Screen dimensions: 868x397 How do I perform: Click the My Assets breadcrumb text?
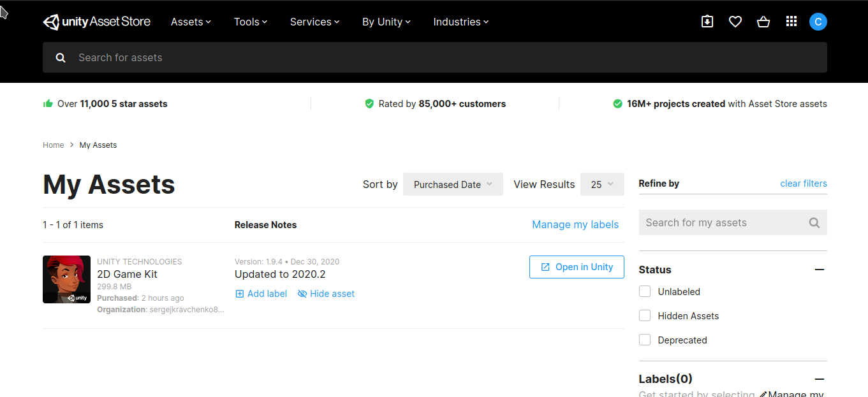[x=98, y=145]
